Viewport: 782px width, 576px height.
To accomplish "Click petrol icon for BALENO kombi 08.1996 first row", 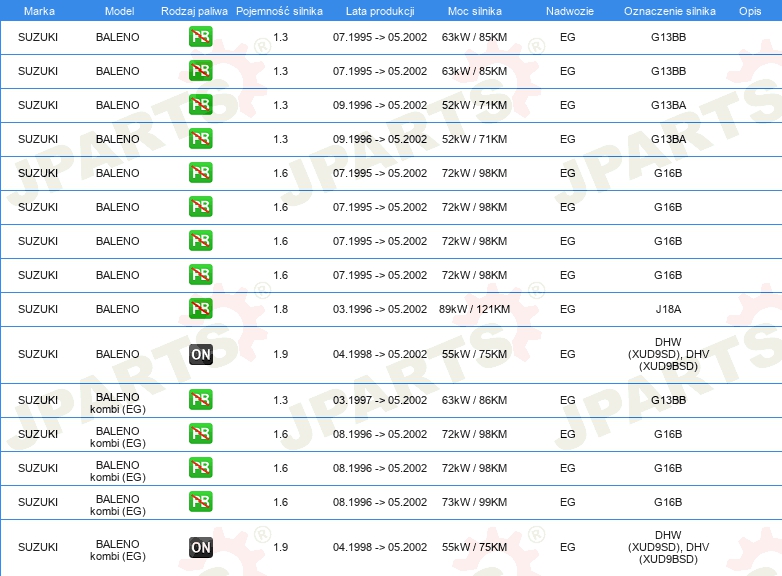I will tap(200, 434).
